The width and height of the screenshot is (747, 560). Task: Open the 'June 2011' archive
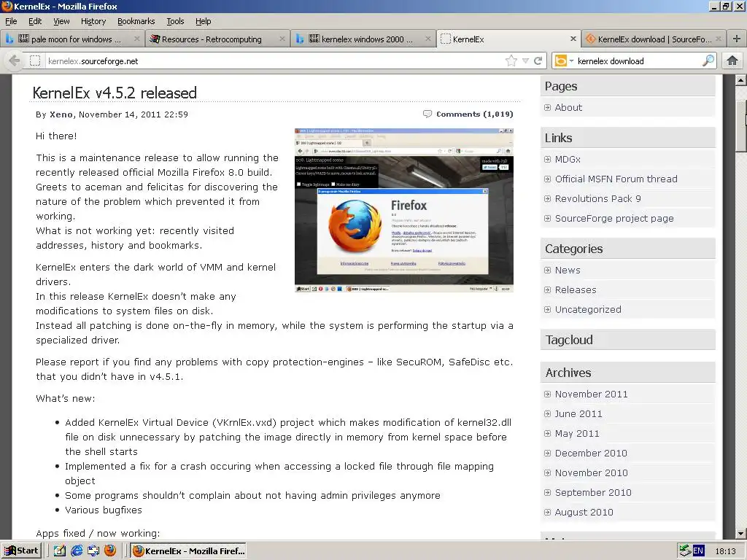pos(578,414)
